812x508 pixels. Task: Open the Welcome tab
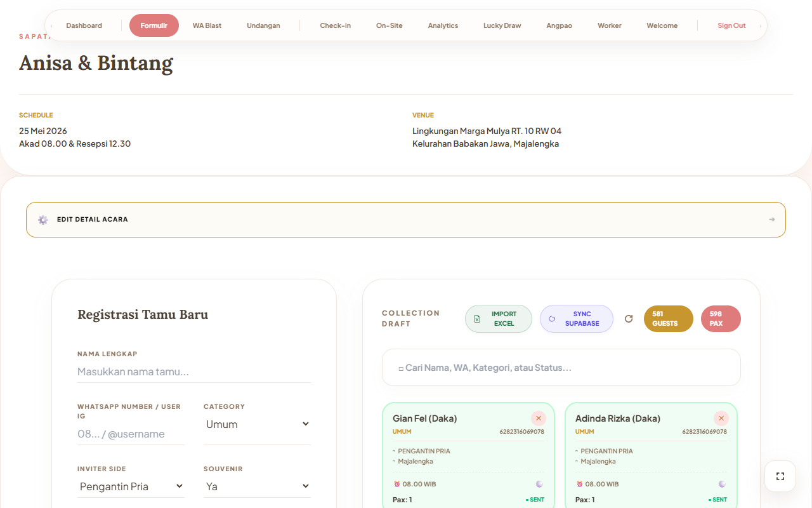[662, 25]
